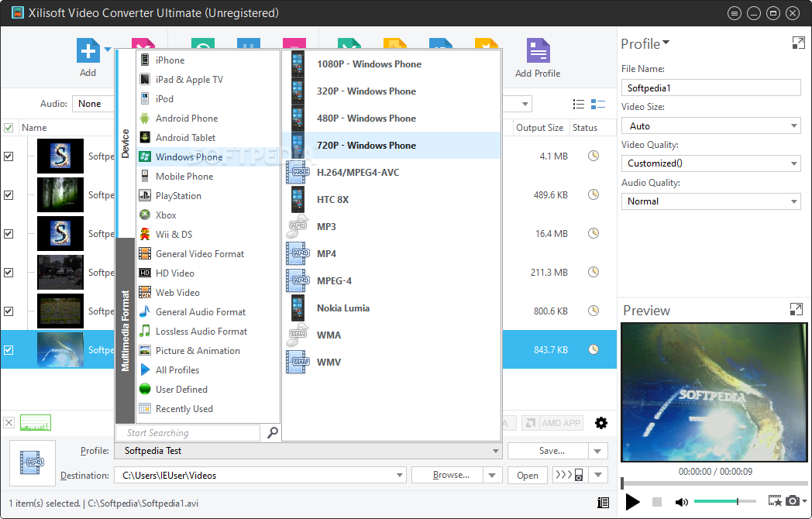
Task: Open the Destination path dropdown
Action: pyautogui.click(x=399, y=475)
